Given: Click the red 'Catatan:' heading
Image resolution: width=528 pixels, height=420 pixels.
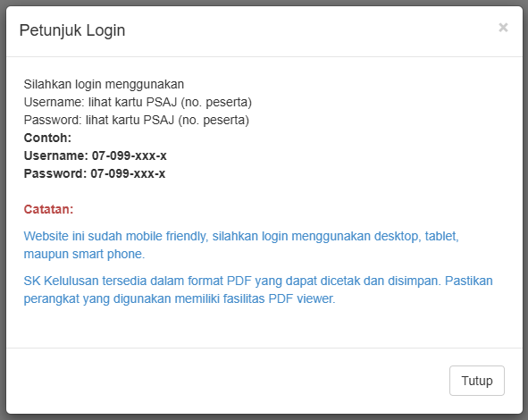Looking at the screenshot, I should point(48,209).
